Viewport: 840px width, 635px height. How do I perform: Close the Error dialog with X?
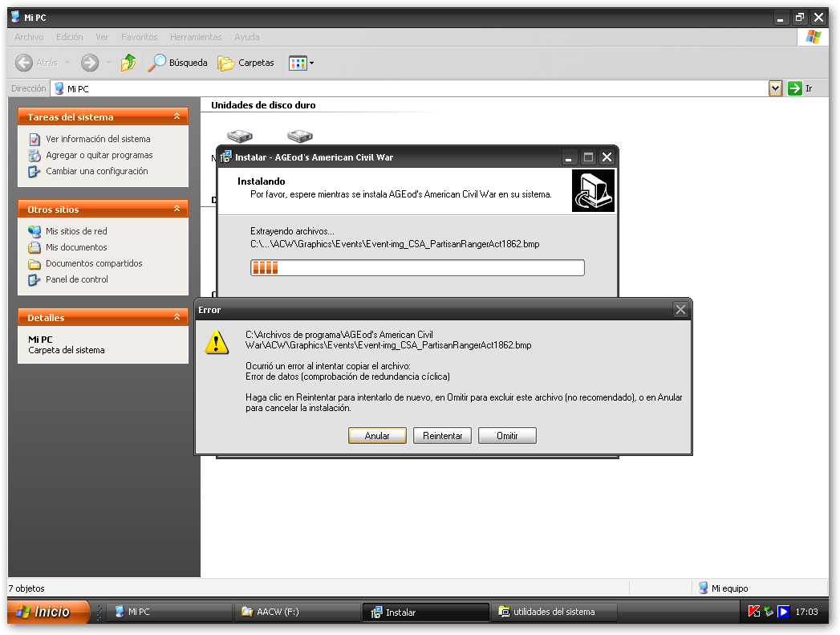coord(680,310)
